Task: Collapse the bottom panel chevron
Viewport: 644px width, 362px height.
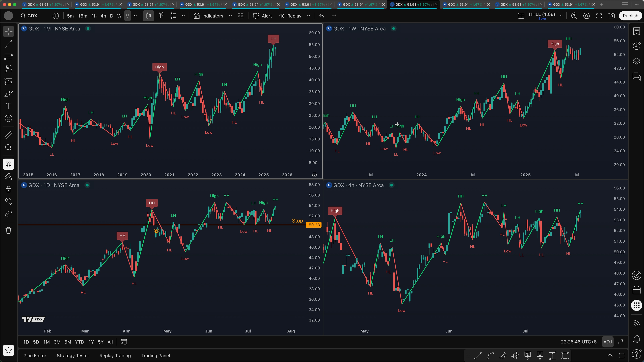Action: coord(610,355)
